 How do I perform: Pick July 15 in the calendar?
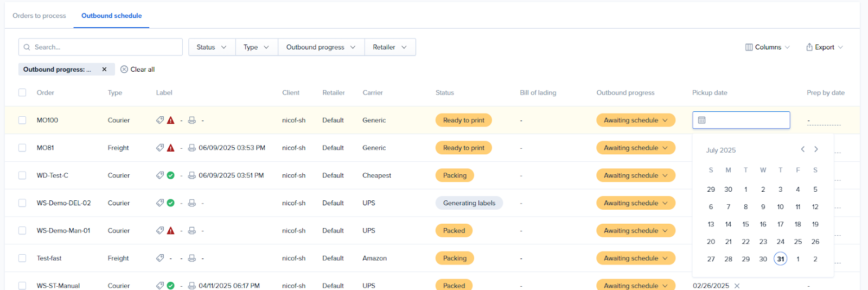click(745, 224)
